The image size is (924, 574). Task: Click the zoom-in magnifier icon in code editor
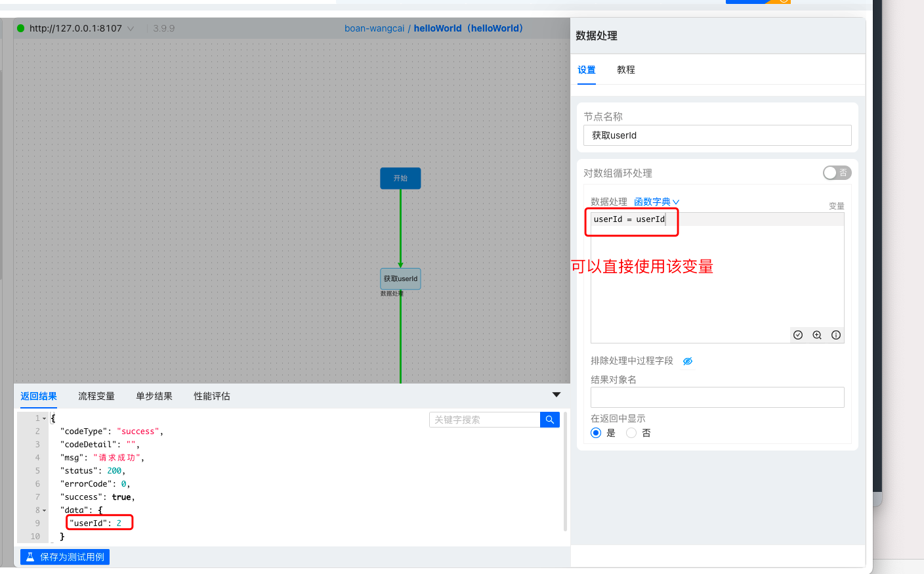[817, 335]
